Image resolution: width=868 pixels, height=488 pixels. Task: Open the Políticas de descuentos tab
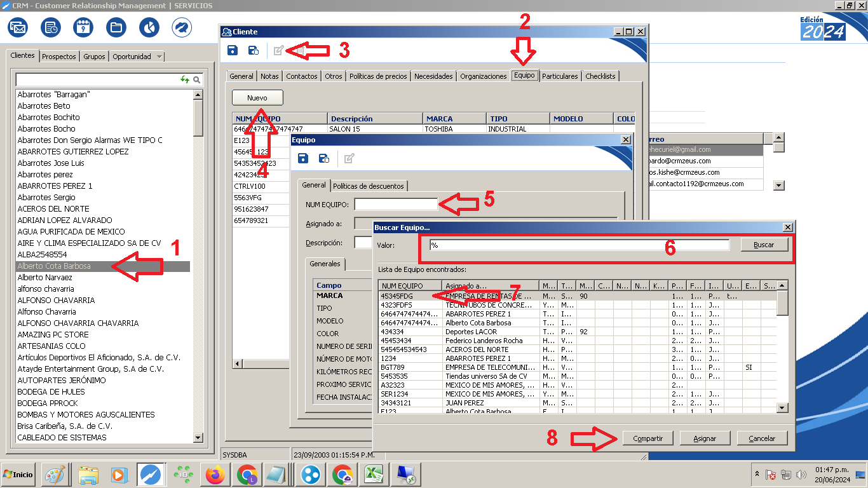369,186
